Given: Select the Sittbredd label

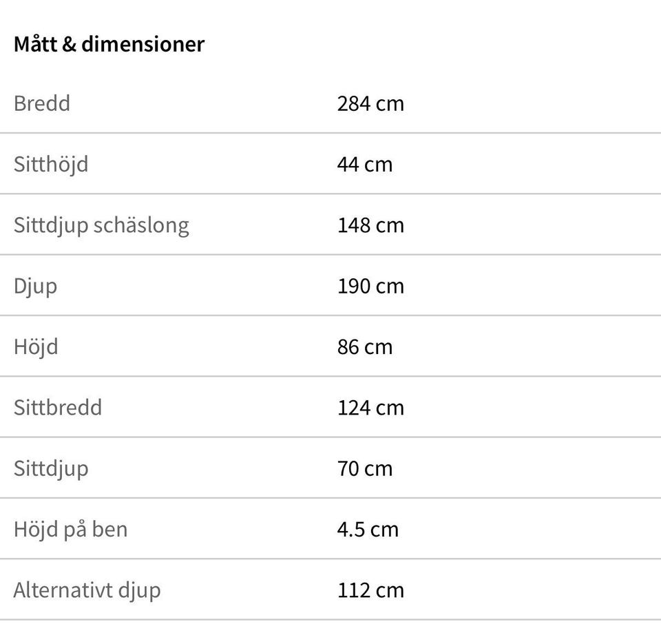Looking at the screenshot, I should pos(58,408).
